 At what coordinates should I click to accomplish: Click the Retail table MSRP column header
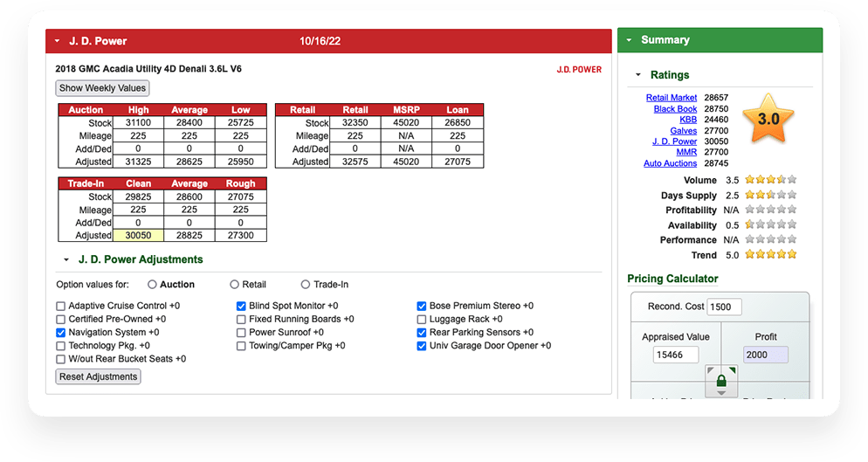click(x=406, y=110)
